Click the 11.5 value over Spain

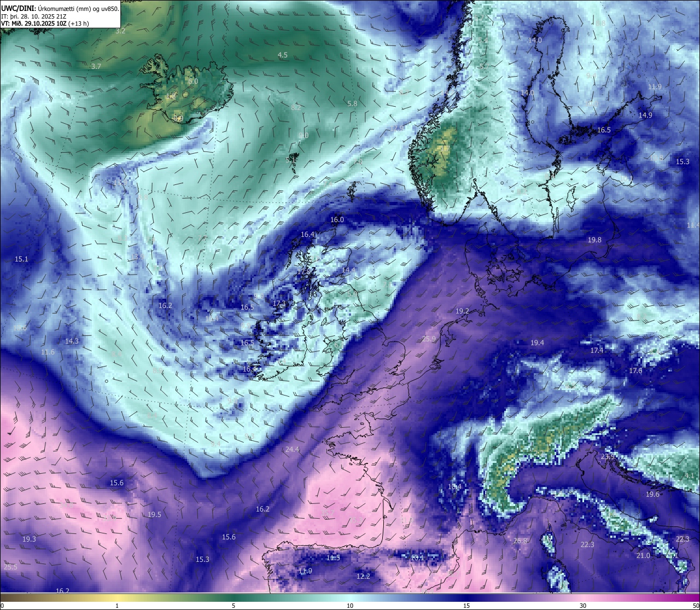(333, 558)
